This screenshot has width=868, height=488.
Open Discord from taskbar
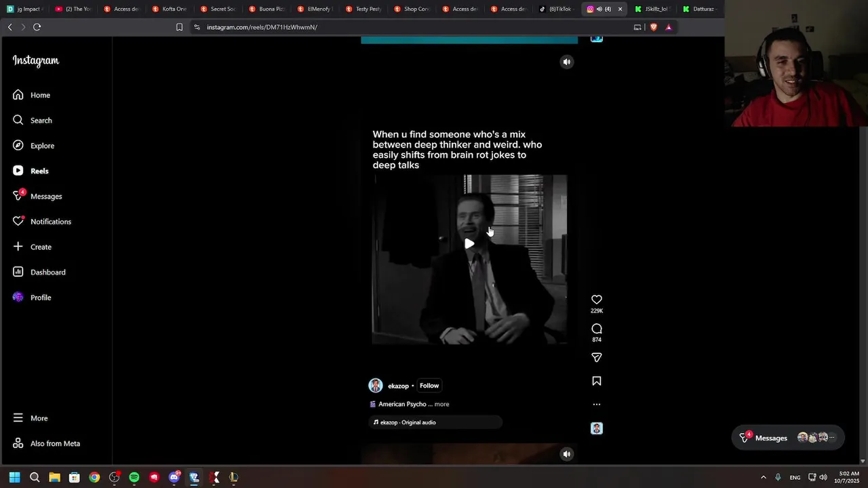point(174,477)
